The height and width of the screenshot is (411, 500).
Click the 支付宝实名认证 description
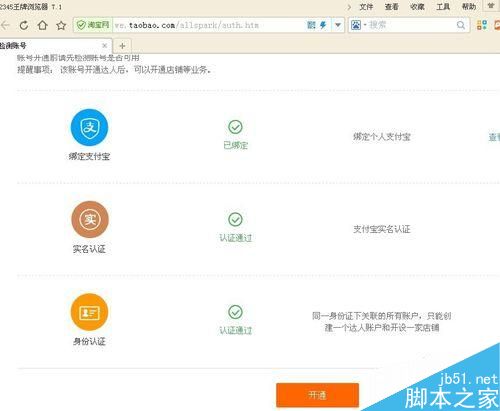click(382, 229)
